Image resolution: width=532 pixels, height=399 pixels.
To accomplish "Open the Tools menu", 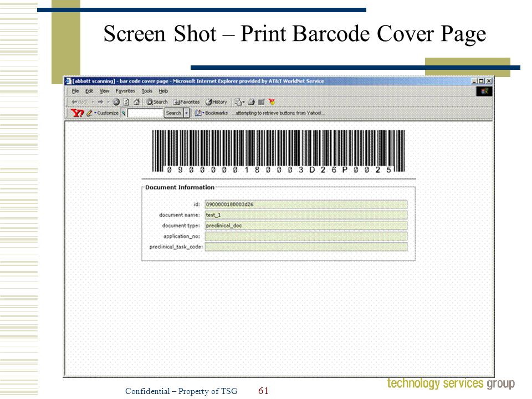I will tap(147, 91).
